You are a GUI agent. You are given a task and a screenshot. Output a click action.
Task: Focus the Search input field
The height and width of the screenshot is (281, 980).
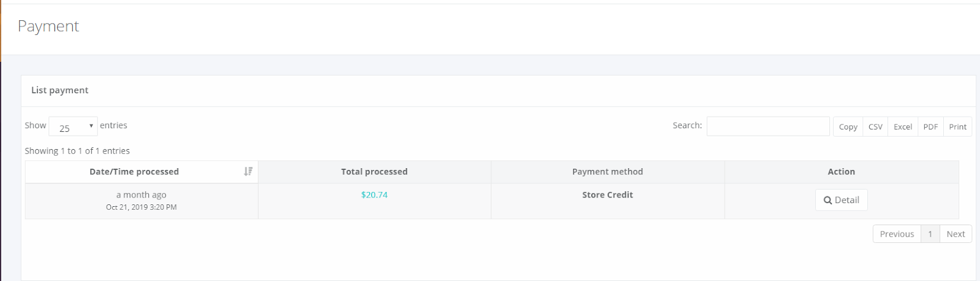[768, 126]
